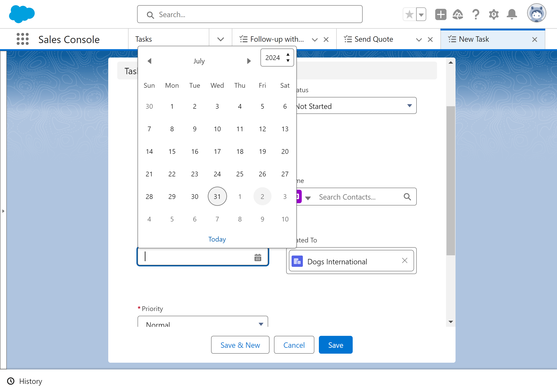Open the Follow-up with... tab menu chevron

(315, 39)
